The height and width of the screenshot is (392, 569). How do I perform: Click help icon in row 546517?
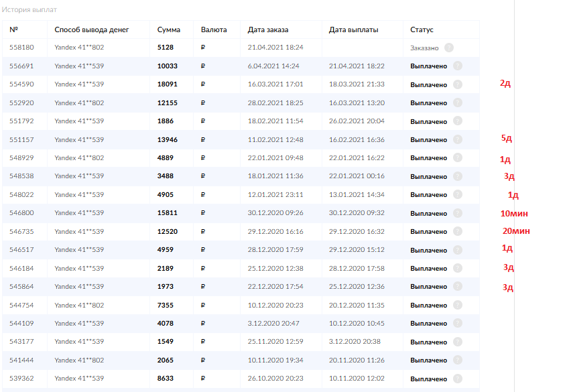(458, 250)
